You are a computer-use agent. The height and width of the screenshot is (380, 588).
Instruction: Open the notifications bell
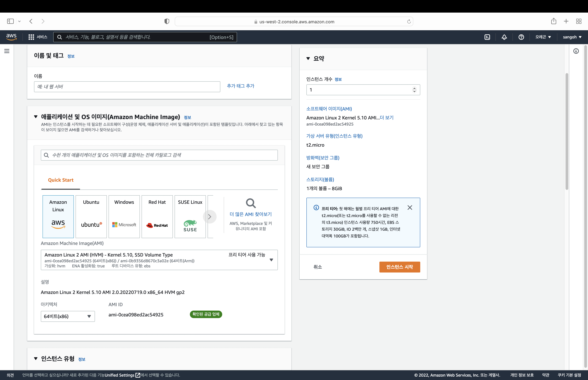[504, 37]
